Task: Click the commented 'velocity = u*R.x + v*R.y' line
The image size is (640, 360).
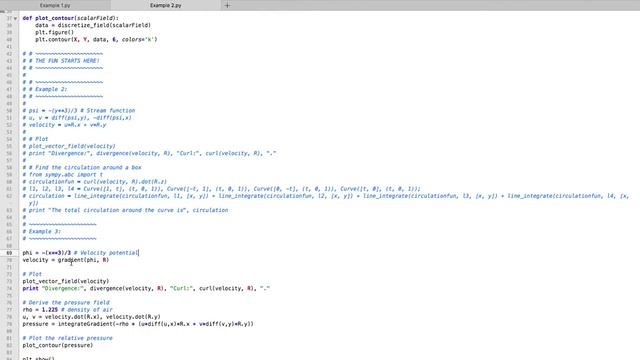Action: click(64, 125)
